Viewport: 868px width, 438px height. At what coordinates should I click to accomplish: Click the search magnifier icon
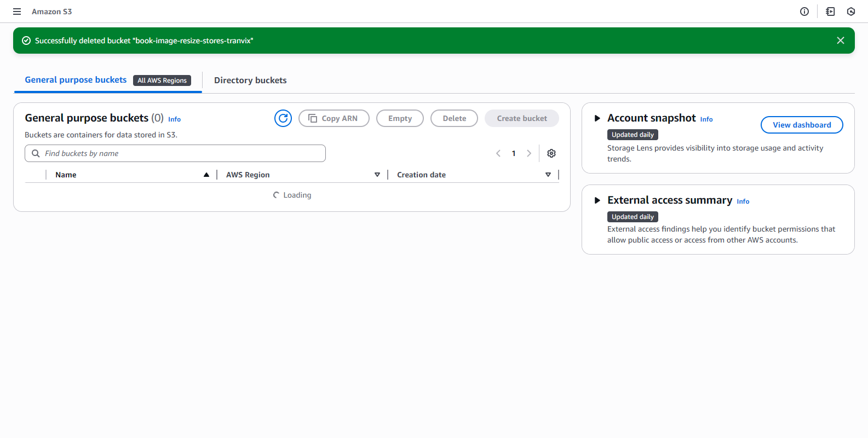click(36, 153)
